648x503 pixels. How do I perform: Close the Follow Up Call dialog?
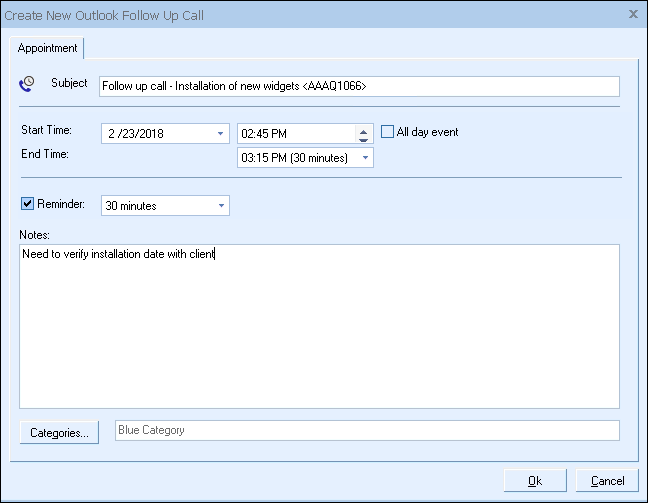(633, 14)
